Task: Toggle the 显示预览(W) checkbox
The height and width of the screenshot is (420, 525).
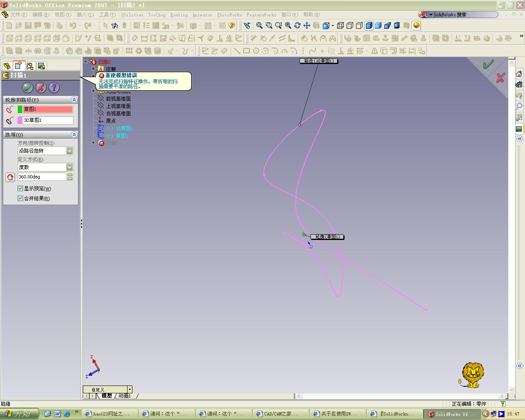Action: [x=20, y=189]
